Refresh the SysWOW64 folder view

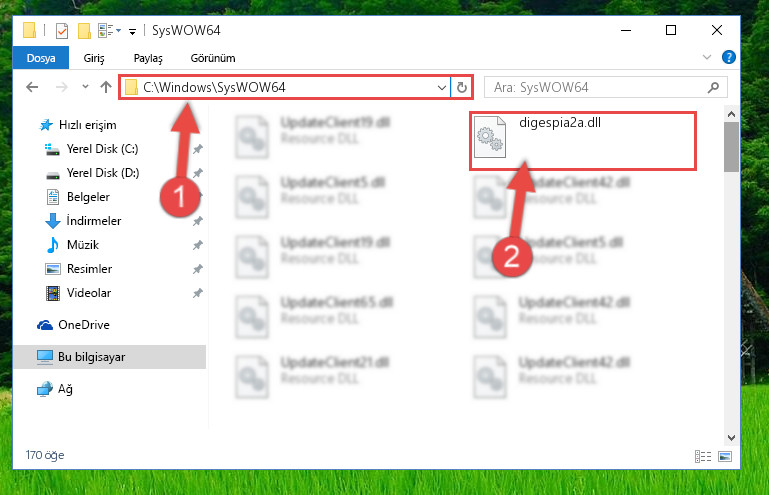point(461,87)
